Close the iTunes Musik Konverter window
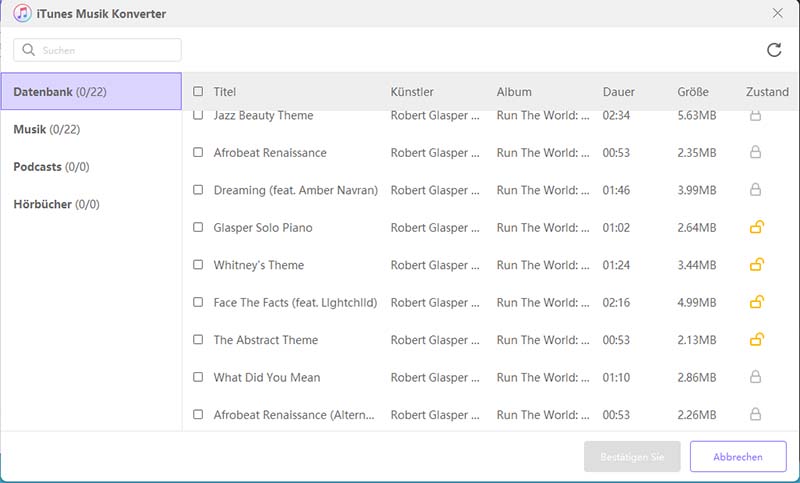 coord(777,13)
